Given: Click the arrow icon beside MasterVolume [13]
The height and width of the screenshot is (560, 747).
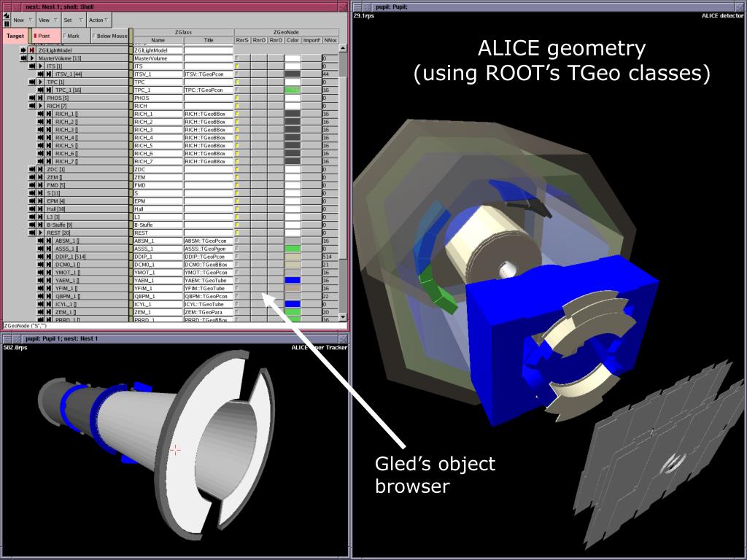Looking at the screenshot, I should [23, 58].
